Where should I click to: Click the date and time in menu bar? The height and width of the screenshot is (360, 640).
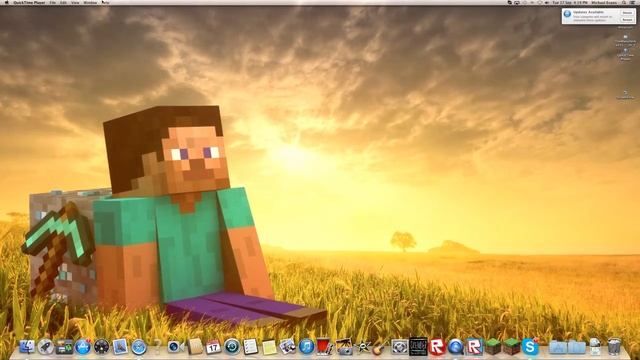point(570,2)
